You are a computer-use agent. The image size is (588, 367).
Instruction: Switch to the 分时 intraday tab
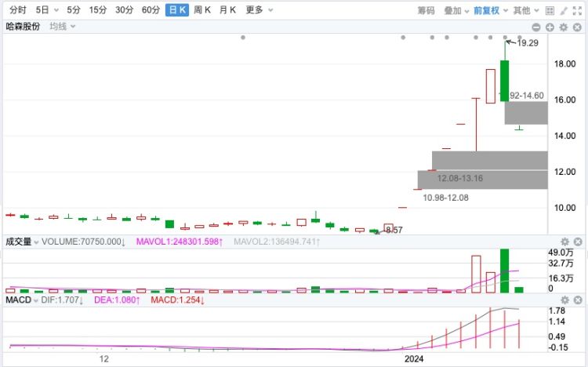[x=18, y=10]
